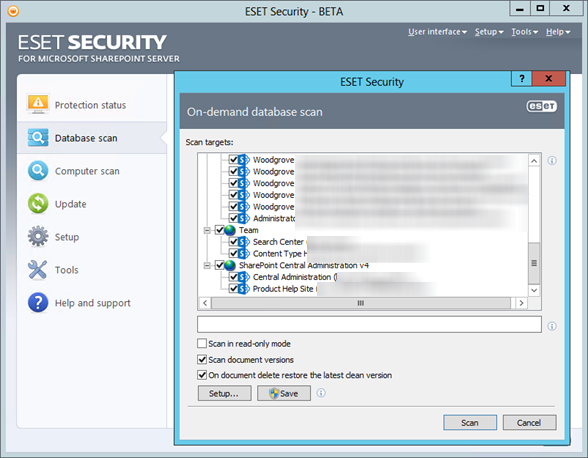The width and height of the screenshot is (588, 458).
Task: Open the Setup gear icon
Action: [38, 236]
